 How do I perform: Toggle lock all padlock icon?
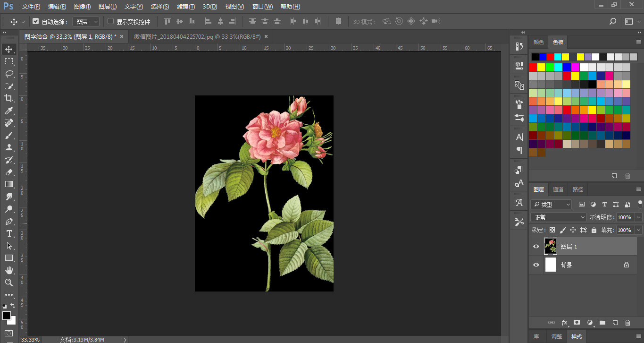tap(594, 230)
